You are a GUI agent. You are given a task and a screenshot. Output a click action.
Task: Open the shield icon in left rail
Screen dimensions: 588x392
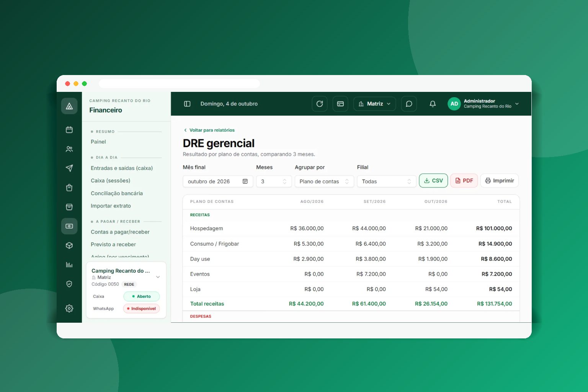[69, 284]
